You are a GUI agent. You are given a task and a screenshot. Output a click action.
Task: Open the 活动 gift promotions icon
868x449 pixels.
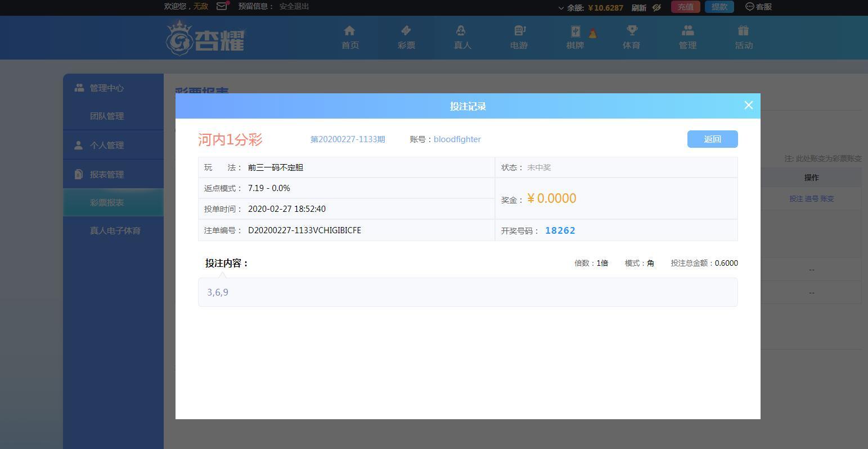coord(744,31)
